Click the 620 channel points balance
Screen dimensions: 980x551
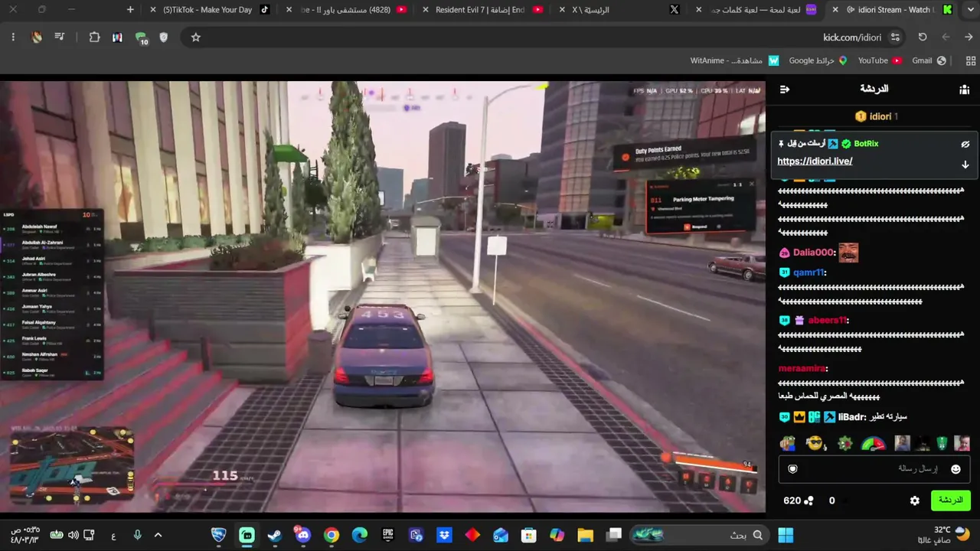[798, 500]
